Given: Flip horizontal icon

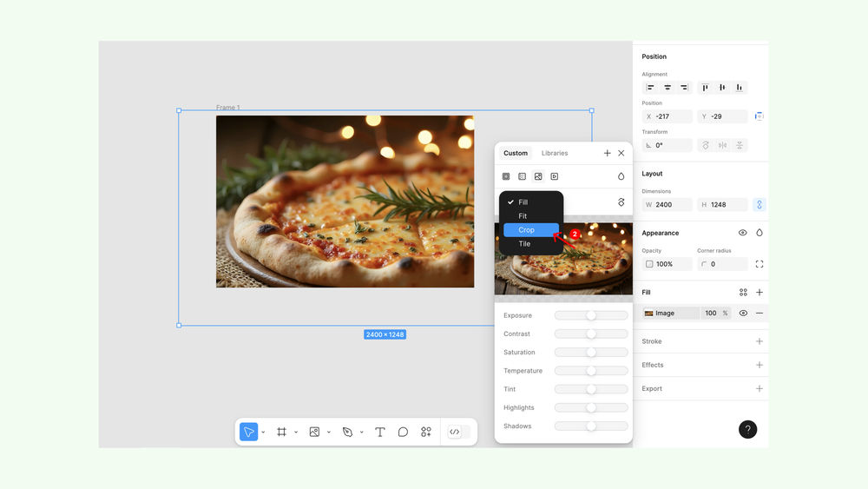Looking at the screenshot, I should click(x=722, y=145).
